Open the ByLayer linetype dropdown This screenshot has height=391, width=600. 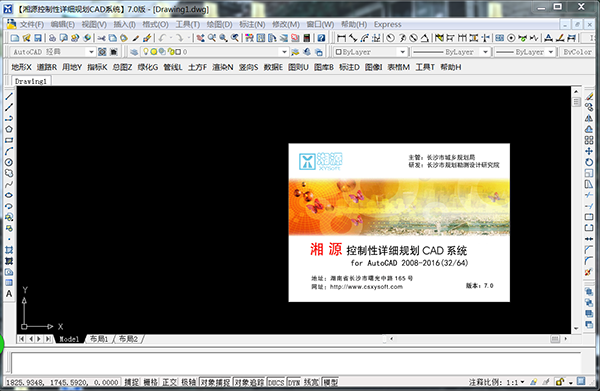click(486, 52)
